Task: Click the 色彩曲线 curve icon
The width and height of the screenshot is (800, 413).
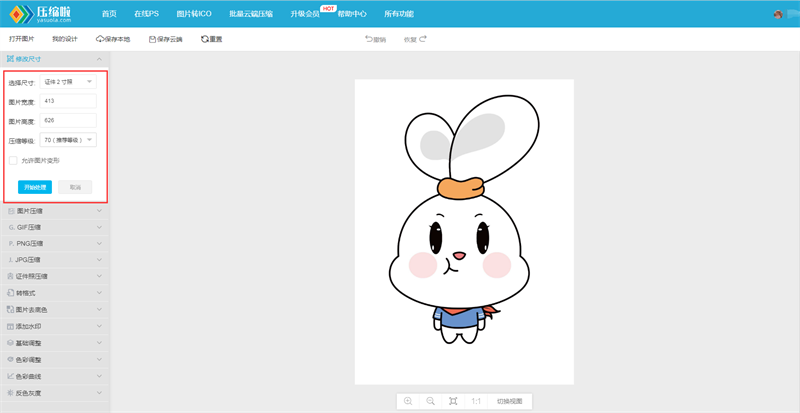Action: point(10,376)
